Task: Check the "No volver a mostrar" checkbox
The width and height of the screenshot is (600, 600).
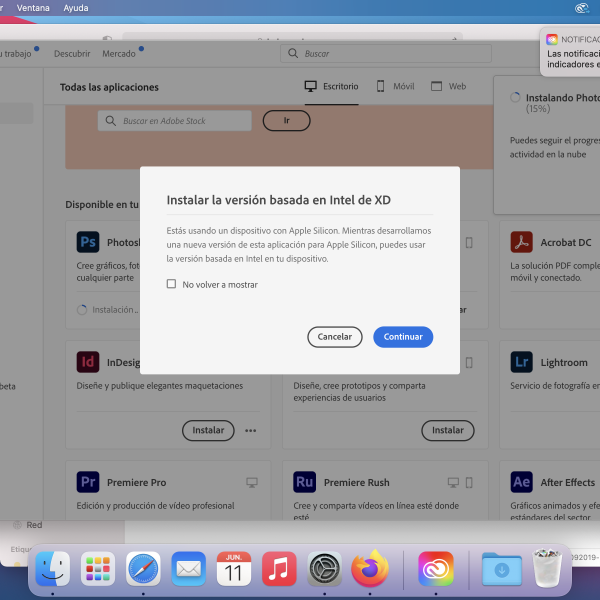Action: [x=171, y=284]
